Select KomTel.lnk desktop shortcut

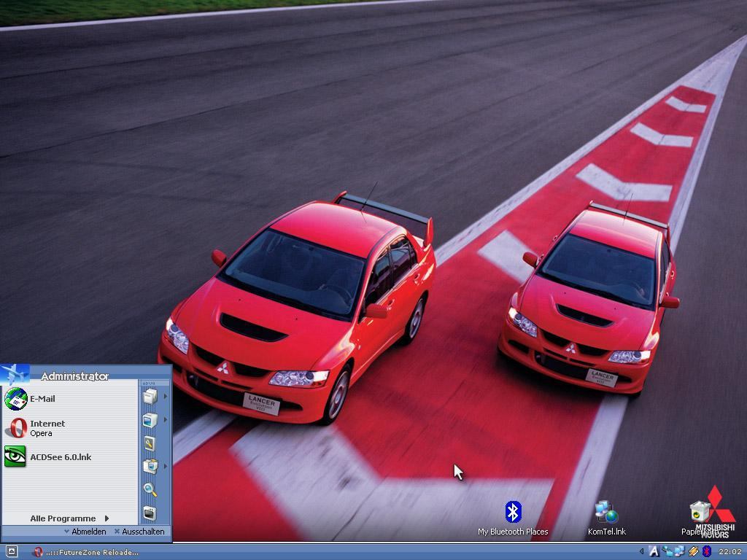(606, 518)
